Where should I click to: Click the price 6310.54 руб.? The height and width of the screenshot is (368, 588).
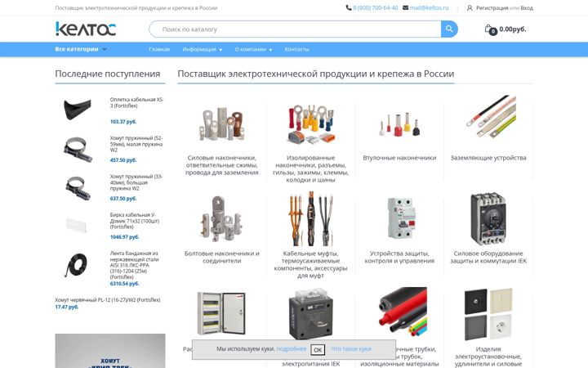pos(124,284)
